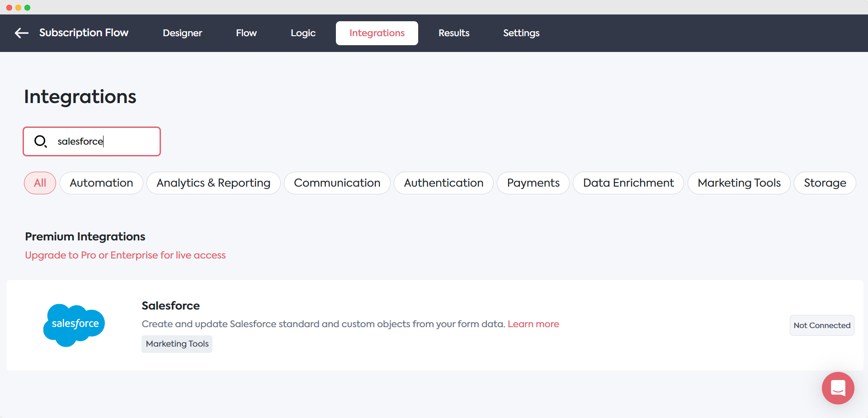Screen dimensions: 868x418
Task: Open the Results tab
Action: pyautogui.click(x=454, y=33)
